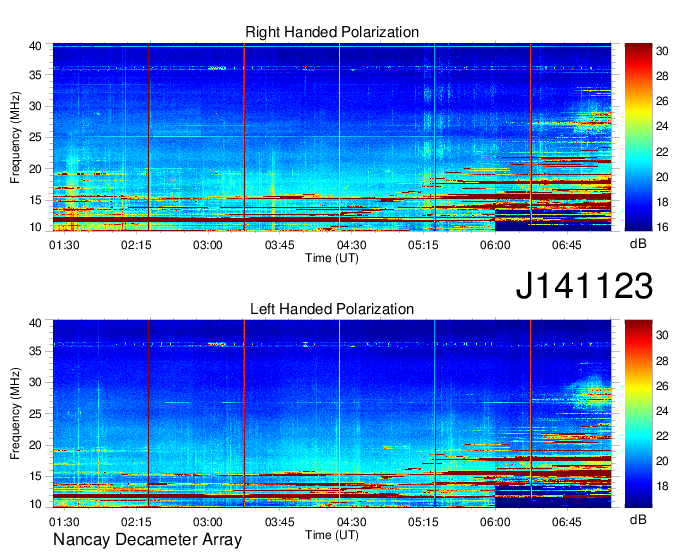Click '01:30' tick on Right Handed time axis
This screenshot has width=680, height=552.
coord(64,245)
